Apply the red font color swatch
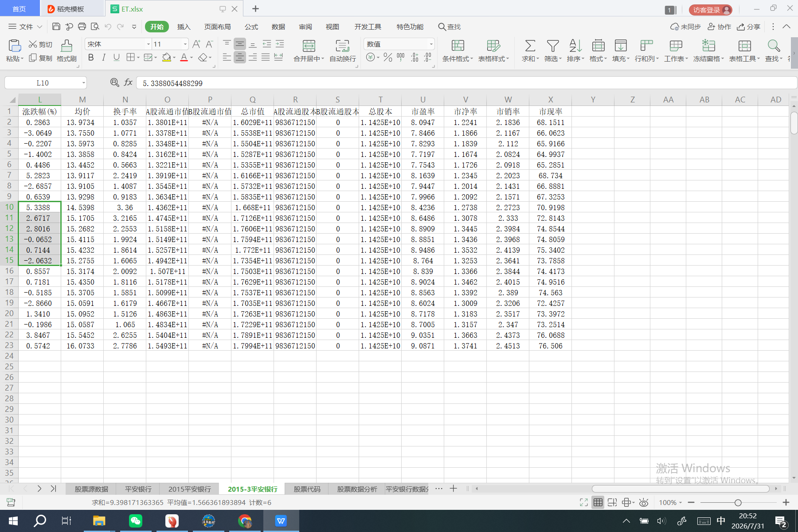The image size is (798, 532). coord(184,58)
